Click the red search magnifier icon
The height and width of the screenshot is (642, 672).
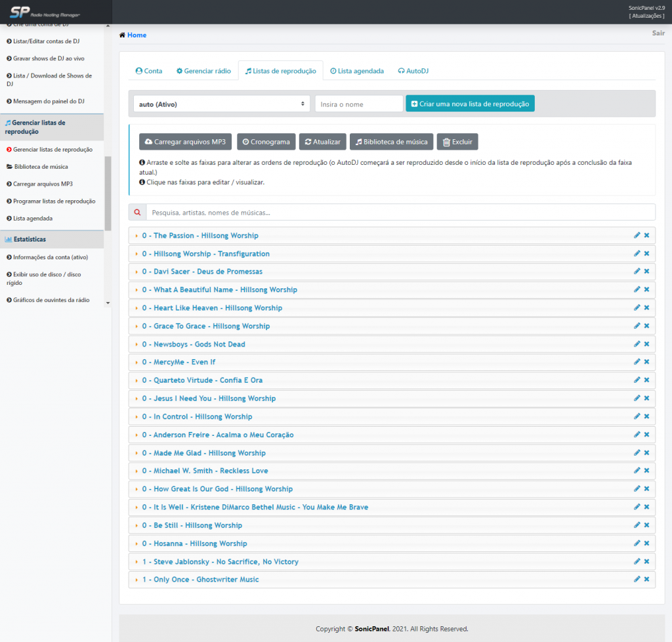point(137,213)
